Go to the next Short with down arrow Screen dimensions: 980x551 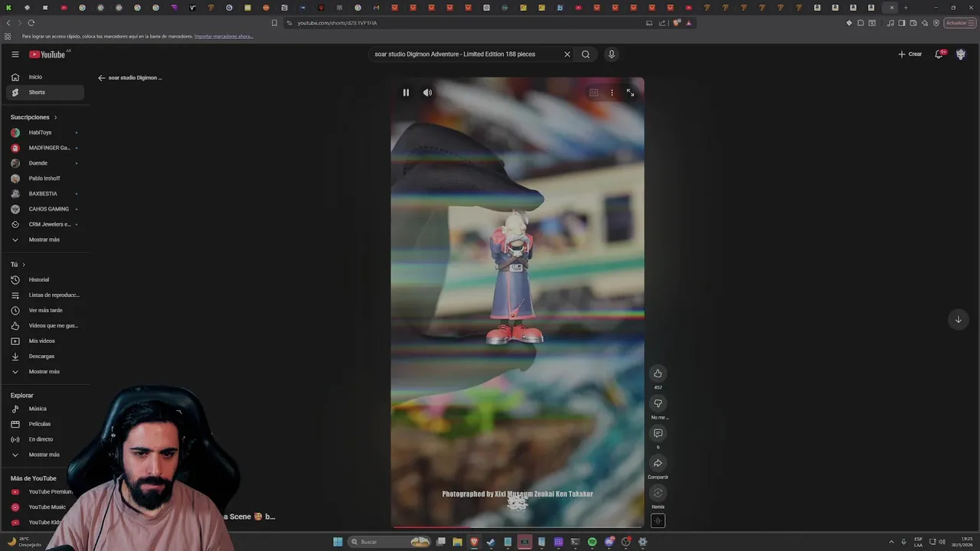(x=958, y=319)
